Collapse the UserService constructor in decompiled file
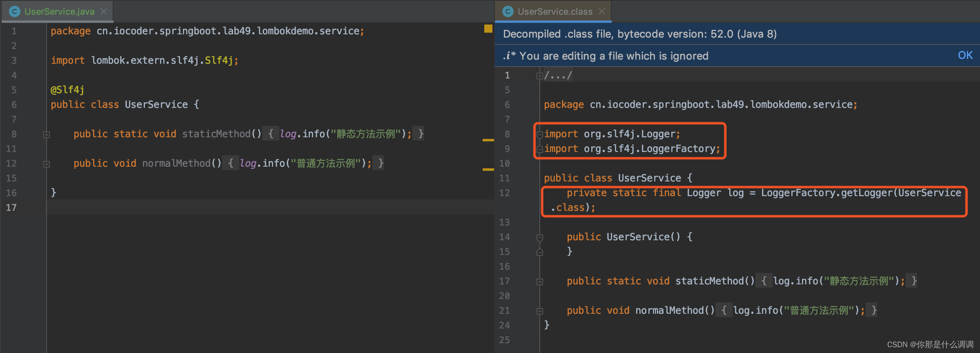The width and height of the screenshot is (980, 353). 539,237
